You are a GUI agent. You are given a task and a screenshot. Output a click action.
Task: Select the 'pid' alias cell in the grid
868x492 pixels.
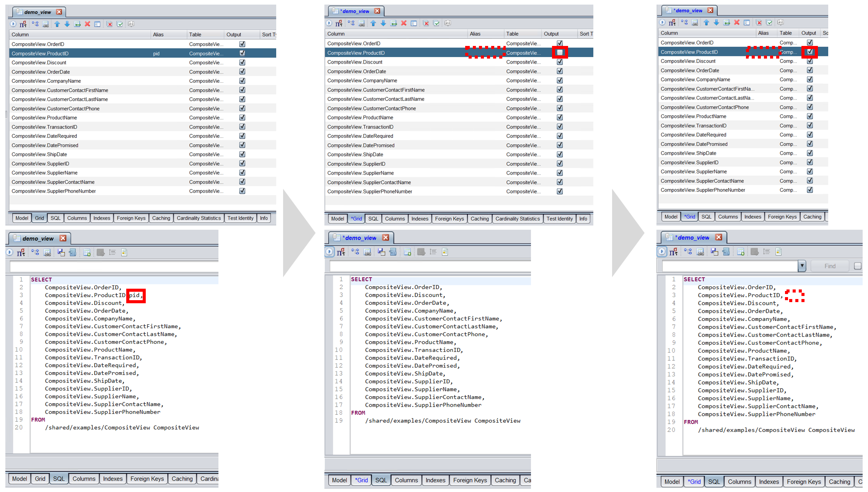[156, 54]
